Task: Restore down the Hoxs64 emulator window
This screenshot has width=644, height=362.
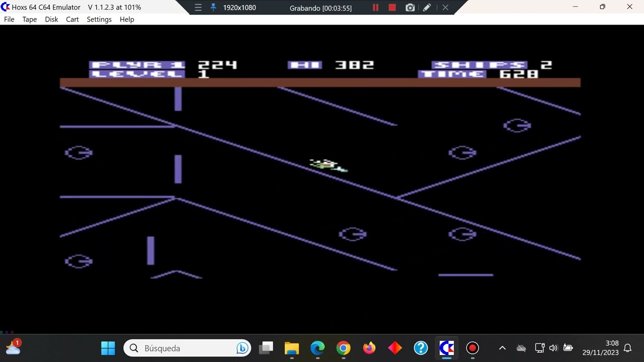Action: pos(602,7)
